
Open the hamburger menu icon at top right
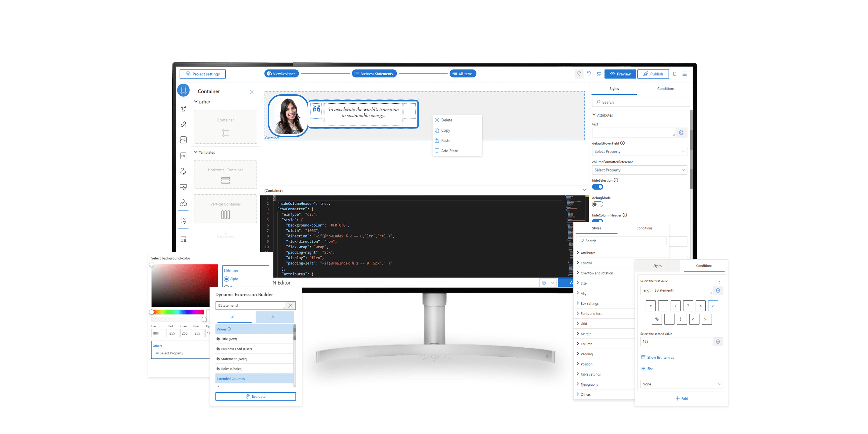point(685,74)
